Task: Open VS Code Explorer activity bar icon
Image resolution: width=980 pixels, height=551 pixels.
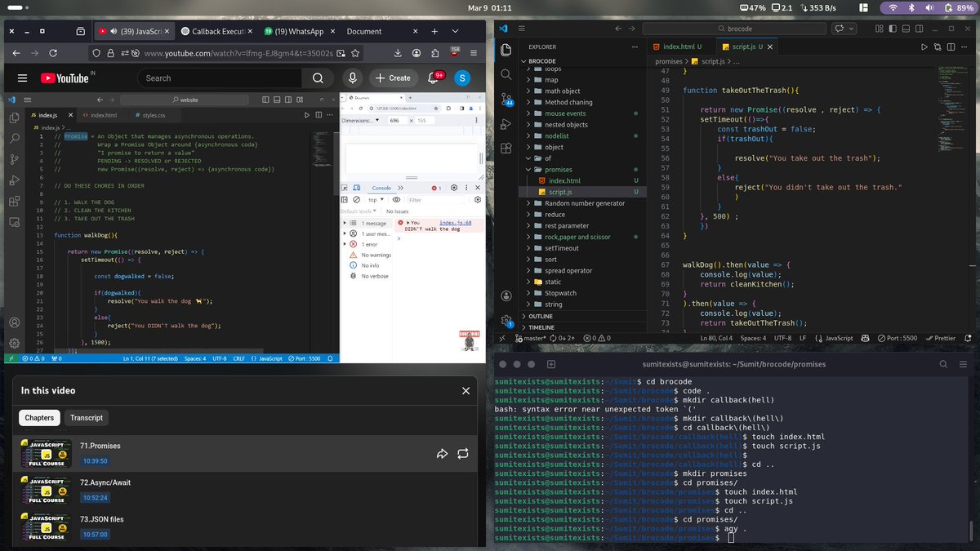Action: coord(506,50)
